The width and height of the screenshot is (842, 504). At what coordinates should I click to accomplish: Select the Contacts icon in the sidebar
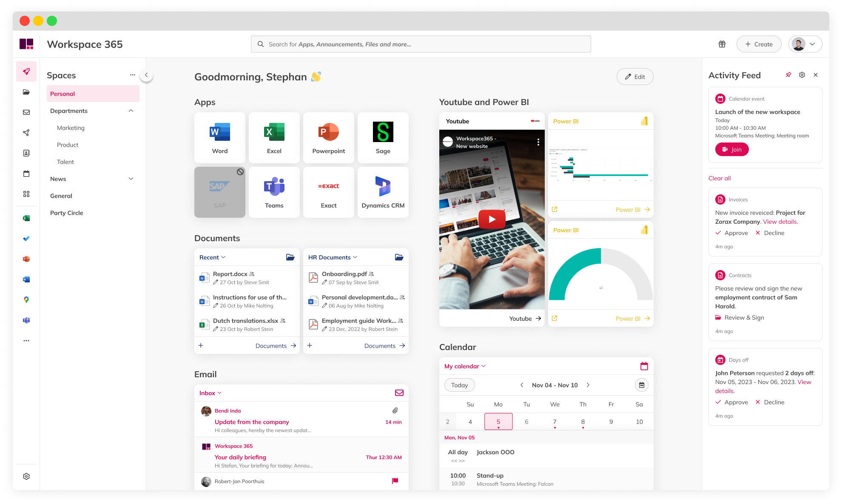[x=26, y=153]
